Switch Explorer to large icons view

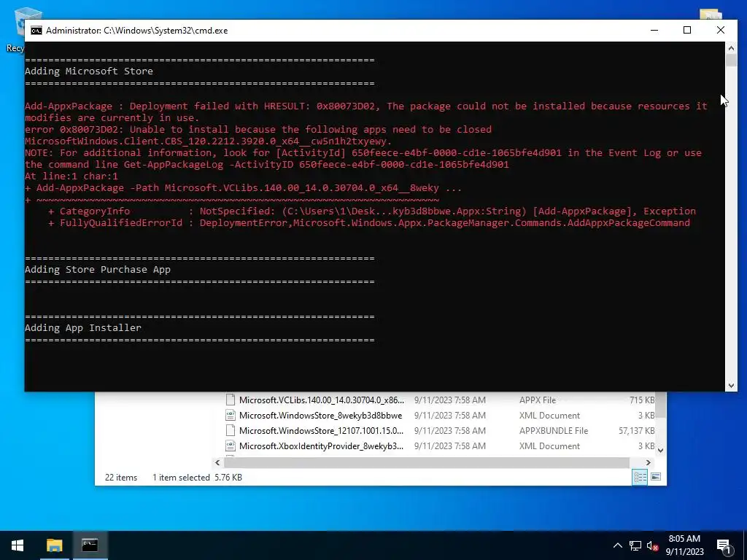(x=656, y=477)
